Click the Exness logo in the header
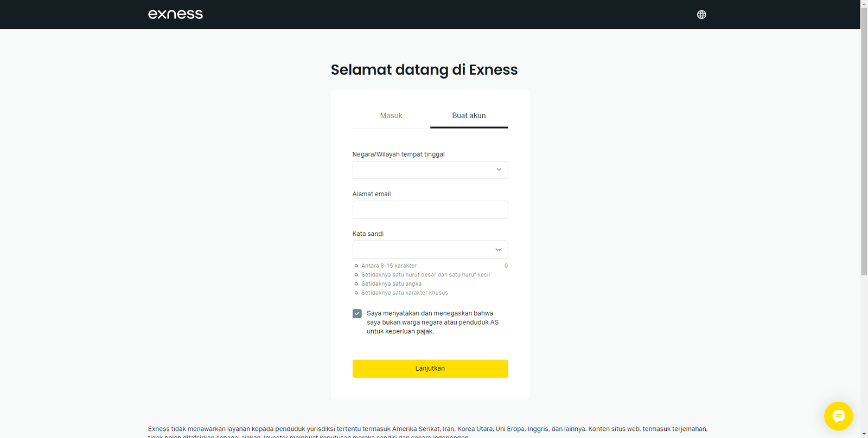 click(x=175, y=14)
